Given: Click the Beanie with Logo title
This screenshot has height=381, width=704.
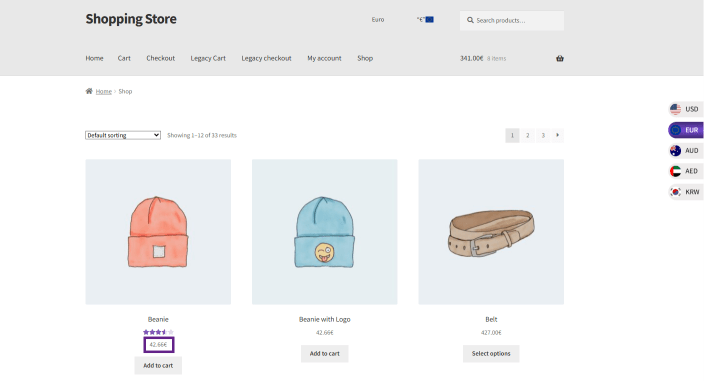Looking at the screenshot, I should 325,320.
